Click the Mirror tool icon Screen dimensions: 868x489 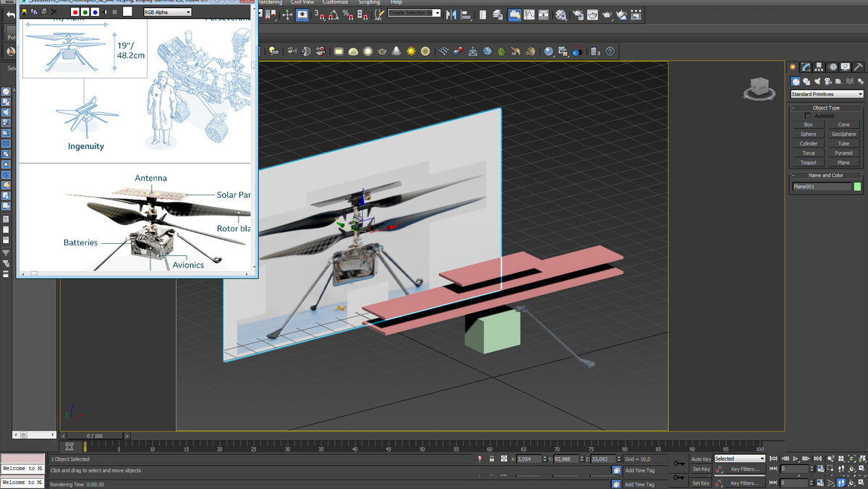pos(451,14)
